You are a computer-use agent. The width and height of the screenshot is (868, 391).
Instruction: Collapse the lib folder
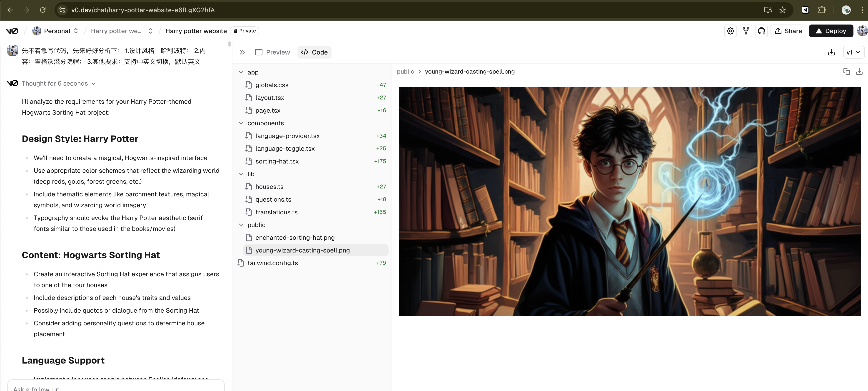pyautogui.click(x=246, y=174)
